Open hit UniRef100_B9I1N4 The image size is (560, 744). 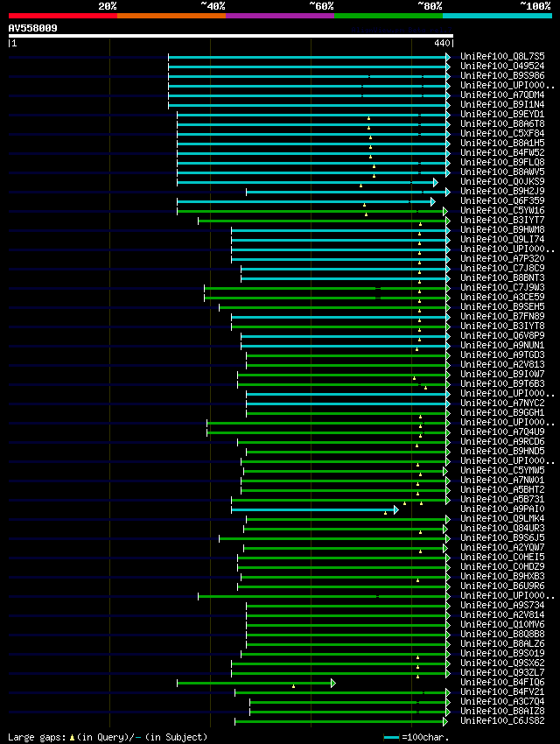click(502, 104)
